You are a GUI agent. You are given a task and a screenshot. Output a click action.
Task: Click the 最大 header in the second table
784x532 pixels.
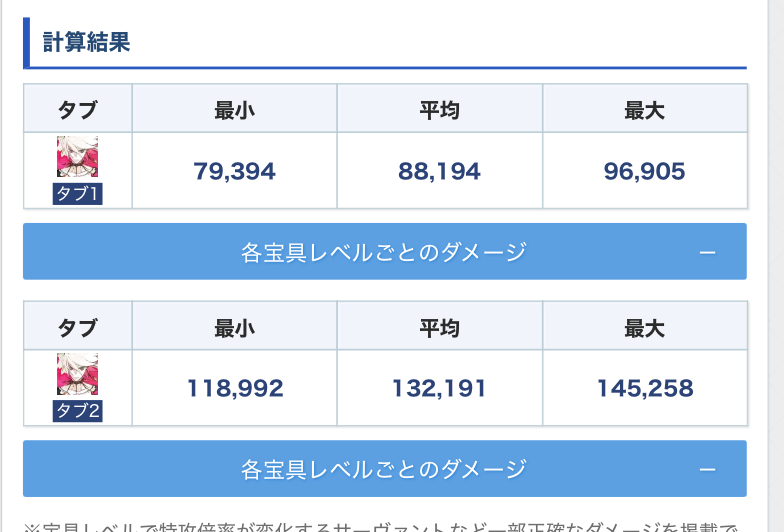[x=645, y=327]
